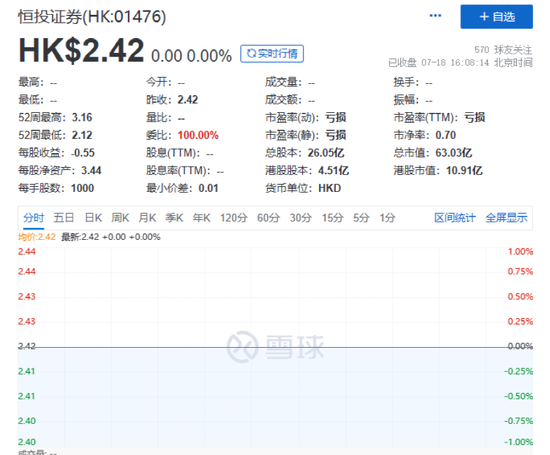
Task: Refresh quotes via 实时行情 button
Action: tap(272, 54)
